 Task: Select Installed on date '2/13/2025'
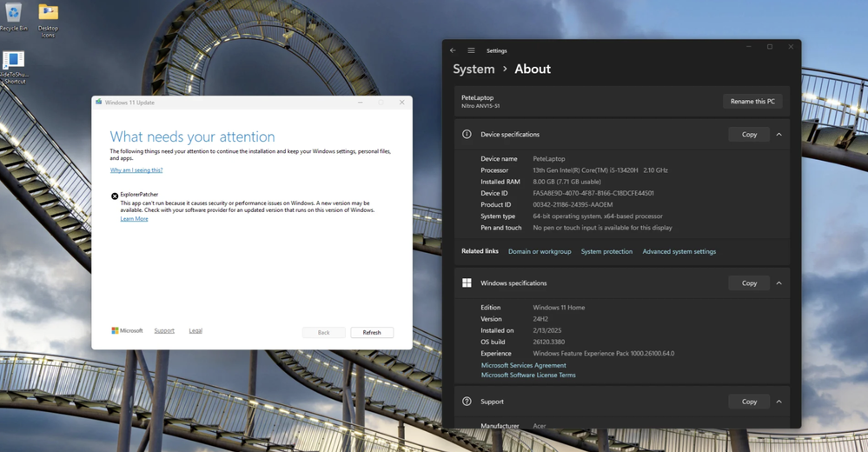pyautogui.click(x=547, y=330)
